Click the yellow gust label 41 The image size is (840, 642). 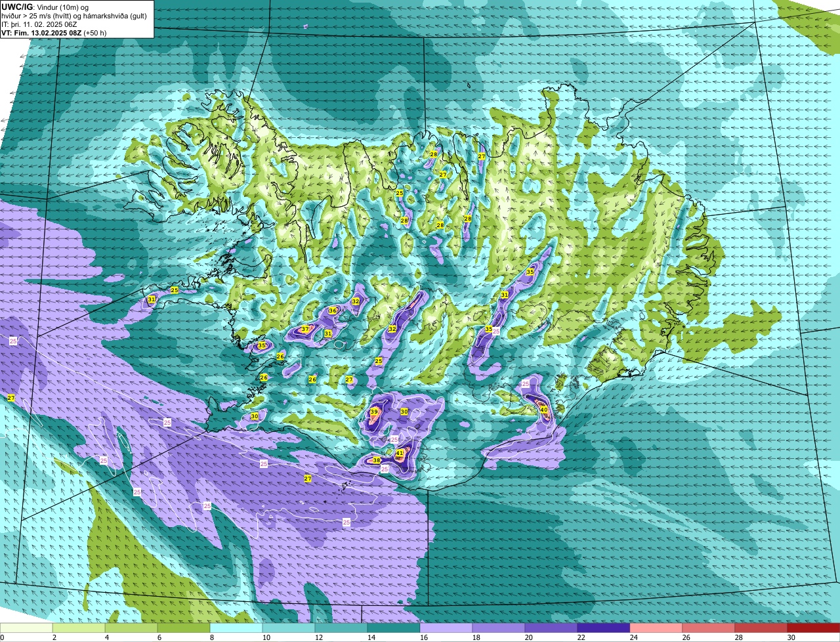399,453
